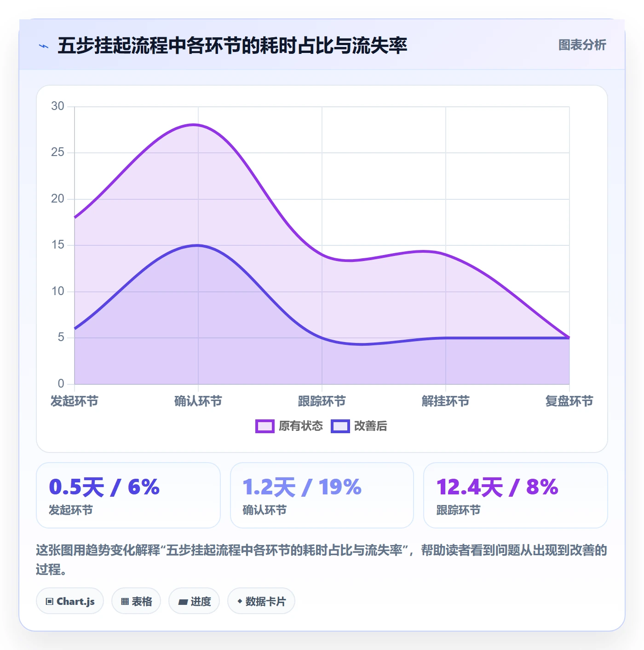Viewport: 644px width, 650px height.
Task: Click the square icon in the Chart.js tag
Action: [50, 602]
